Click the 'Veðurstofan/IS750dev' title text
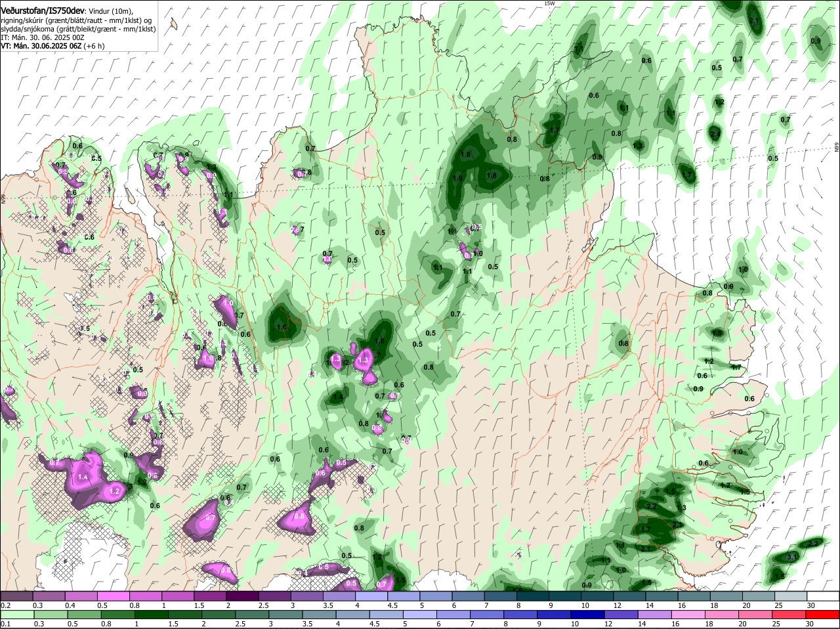 [44, 11]
